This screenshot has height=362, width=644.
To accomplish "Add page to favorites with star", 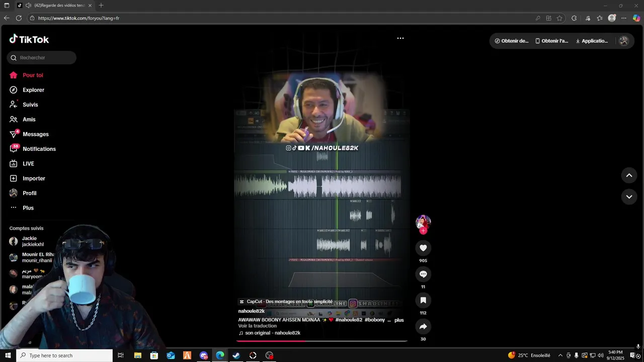I will click(559, 18).
